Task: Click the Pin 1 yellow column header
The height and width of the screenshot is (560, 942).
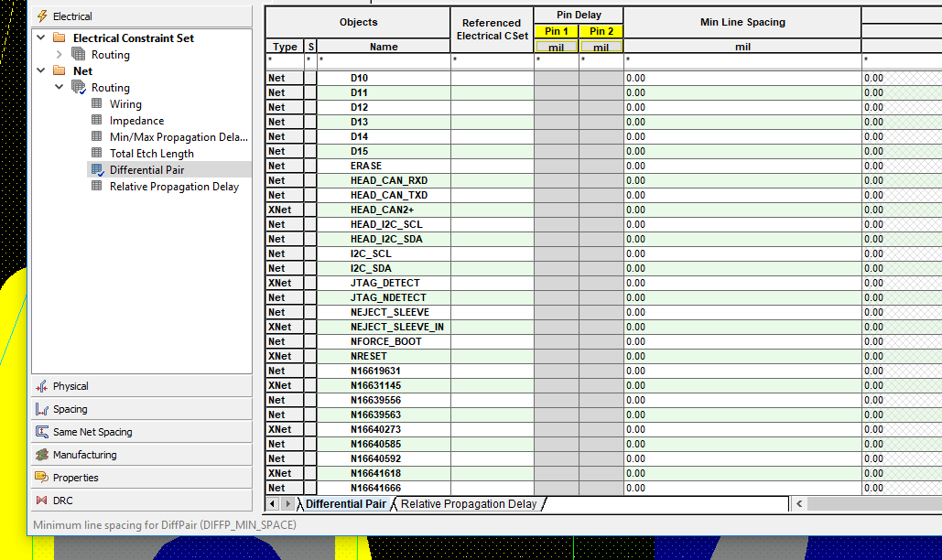Action: click(x=557, y=32)
